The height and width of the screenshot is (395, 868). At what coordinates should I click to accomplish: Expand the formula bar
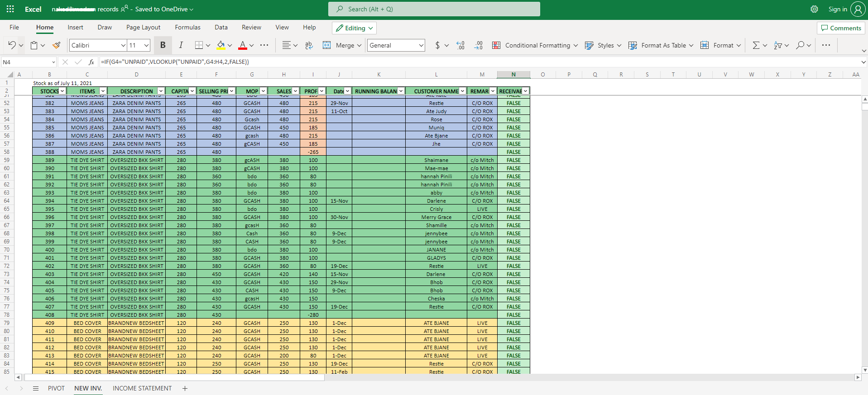863,62
